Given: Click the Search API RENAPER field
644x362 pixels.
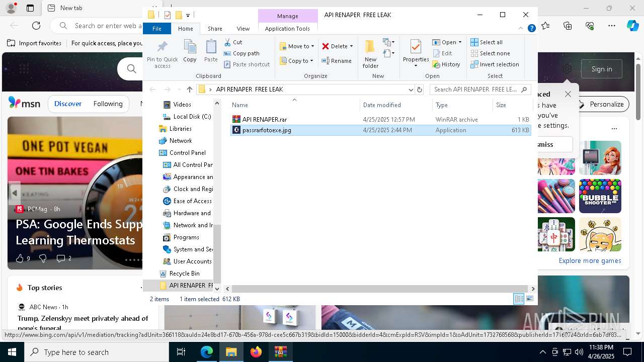Looking at the screenshot, I should (480, 89).
